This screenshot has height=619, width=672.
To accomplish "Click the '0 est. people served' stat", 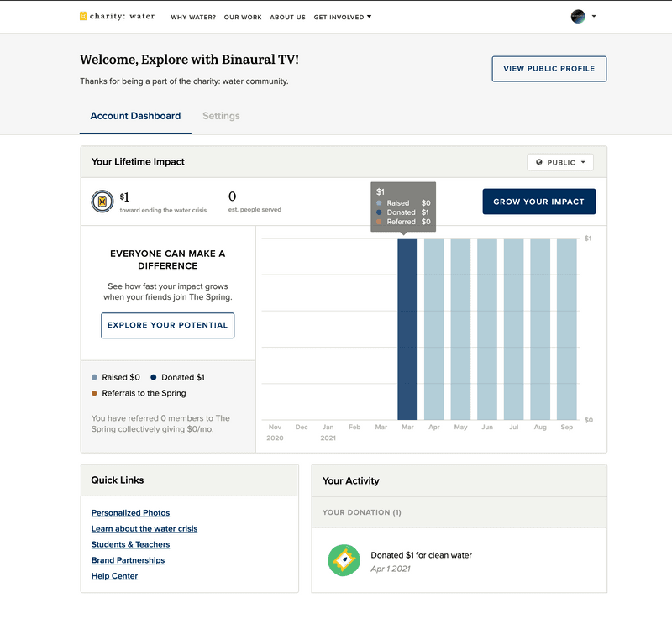I will [x=255, y=202].
